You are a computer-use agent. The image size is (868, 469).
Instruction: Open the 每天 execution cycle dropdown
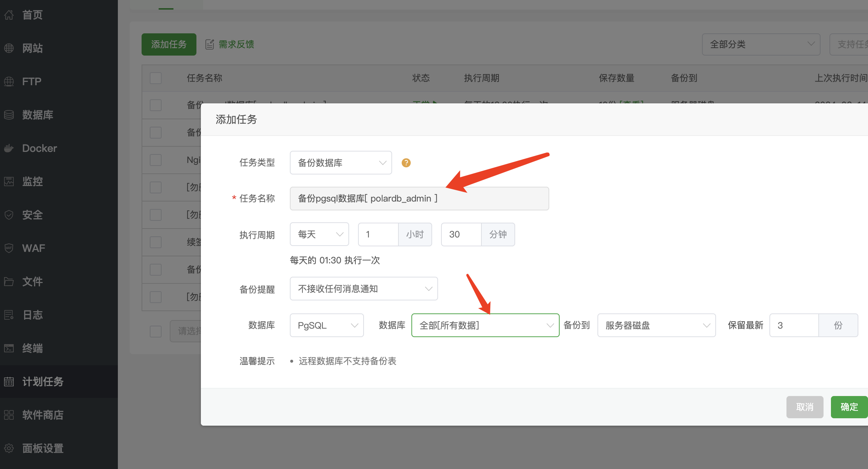tap(319, 234)
